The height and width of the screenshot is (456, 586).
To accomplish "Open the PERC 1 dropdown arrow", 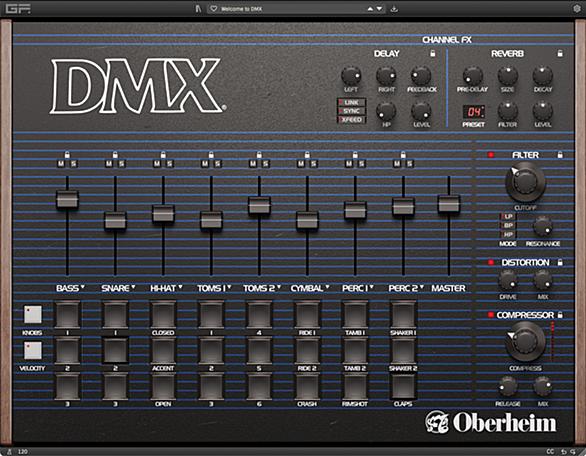I will [371, 287].
